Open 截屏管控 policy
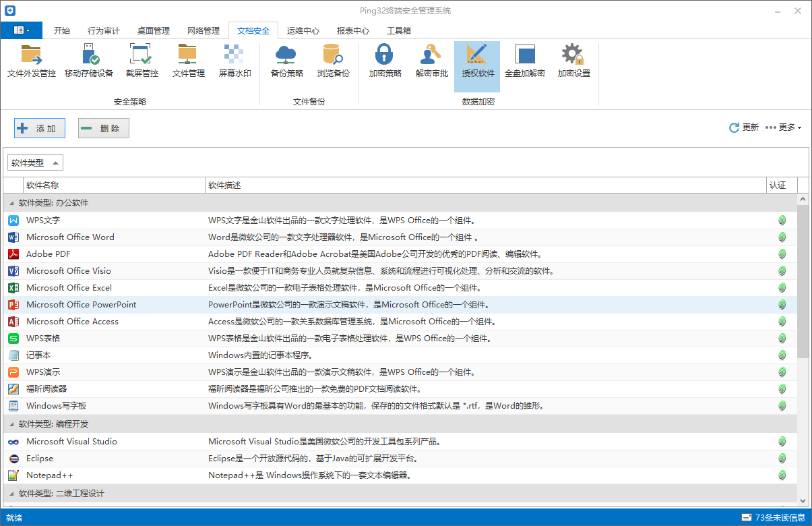Image resolution: width=812 pixels, height=526 pixels. (x=142, y=62)
